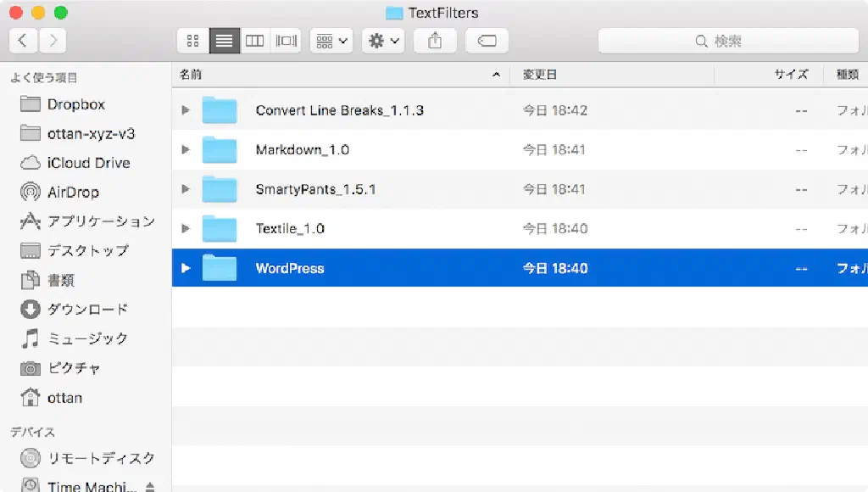
Task: Switch to icon view mode
Action: click(193, 41)
